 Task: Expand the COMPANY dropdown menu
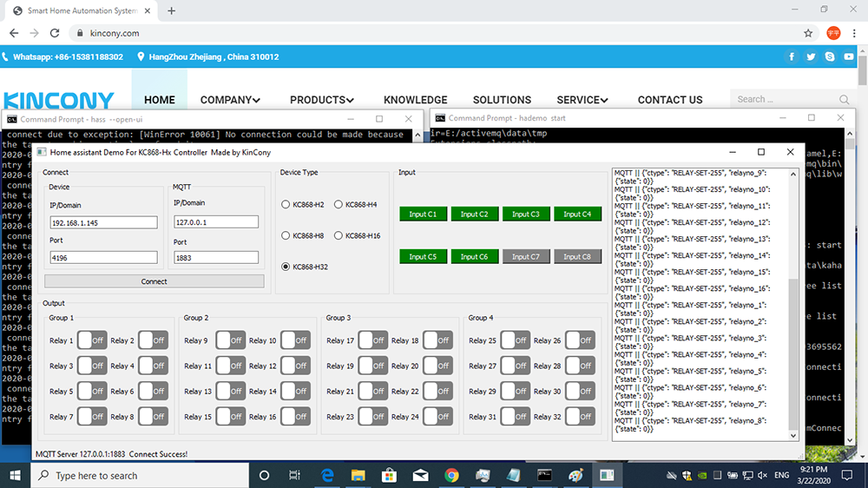click(230, 100)
